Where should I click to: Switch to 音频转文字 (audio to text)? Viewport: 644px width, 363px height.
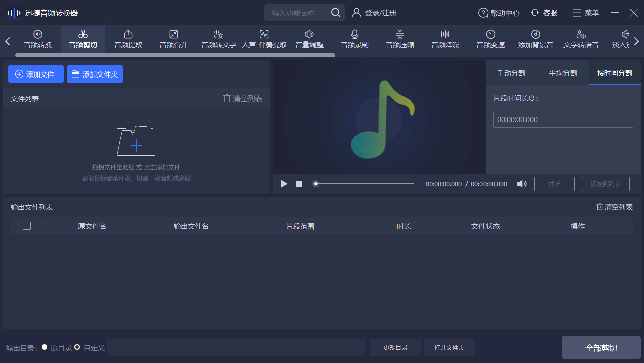coord(218,39)
